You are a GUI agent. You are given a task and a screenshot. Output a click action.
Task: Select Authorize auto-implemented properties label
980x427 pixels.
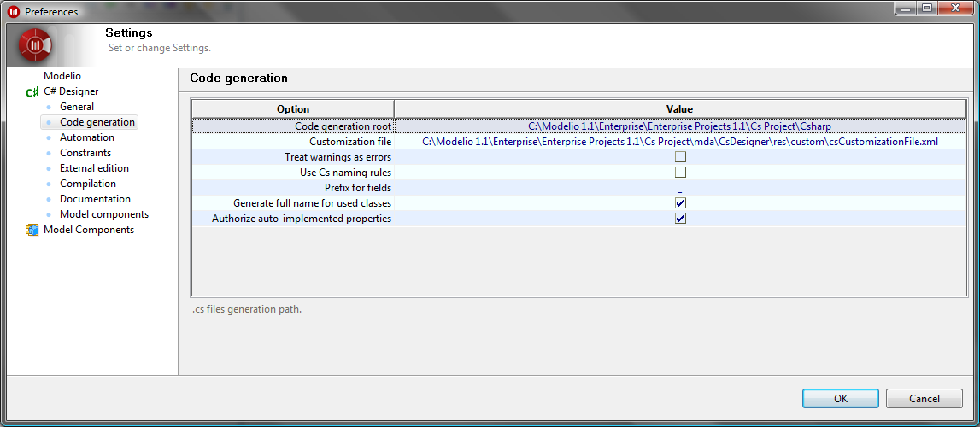point(302,219)
